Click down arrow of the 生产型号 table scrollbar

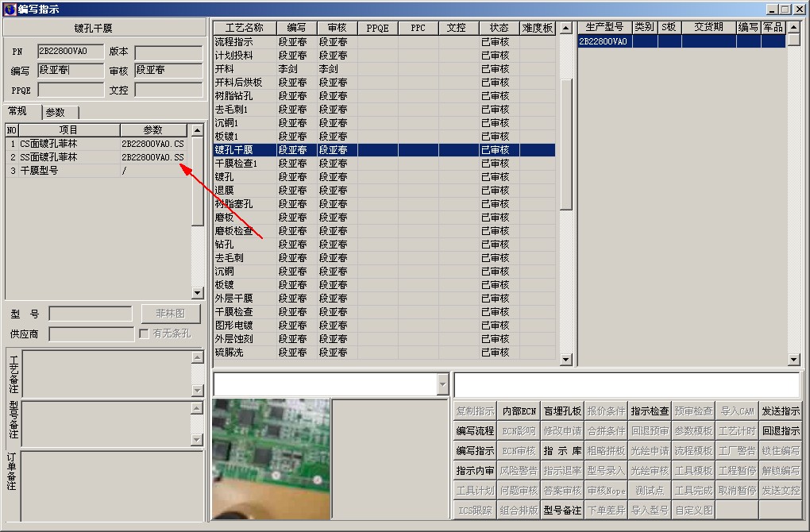click(794, 360)
